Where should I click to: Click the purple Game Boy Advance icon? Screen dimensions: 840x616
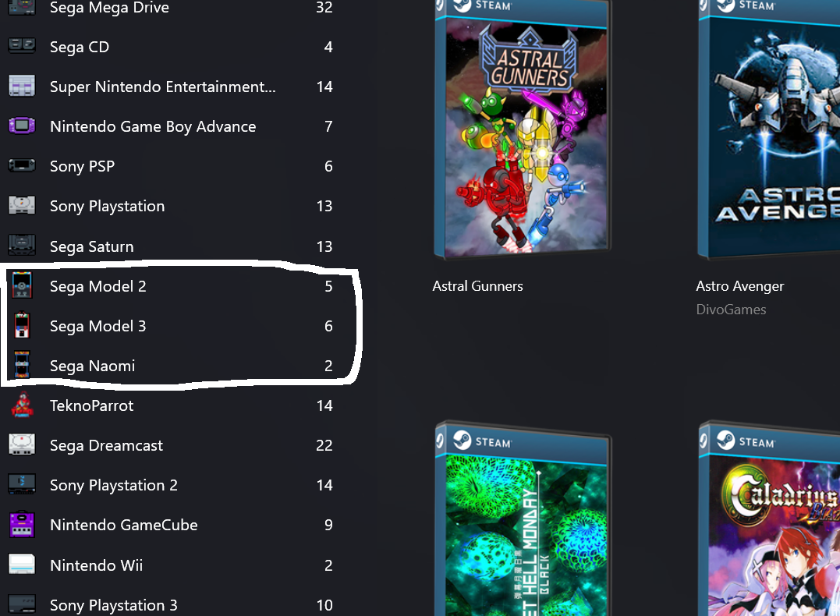point(22,126)
